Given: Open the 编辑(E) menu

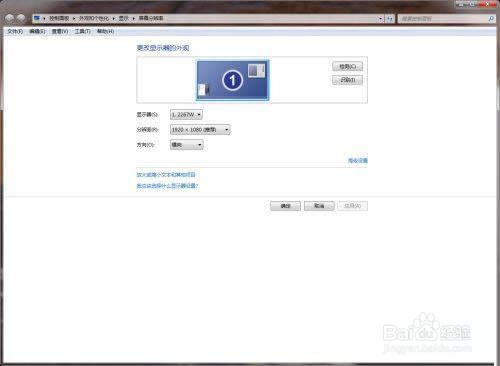Looking at the screenshot, I should coord(37,31).
